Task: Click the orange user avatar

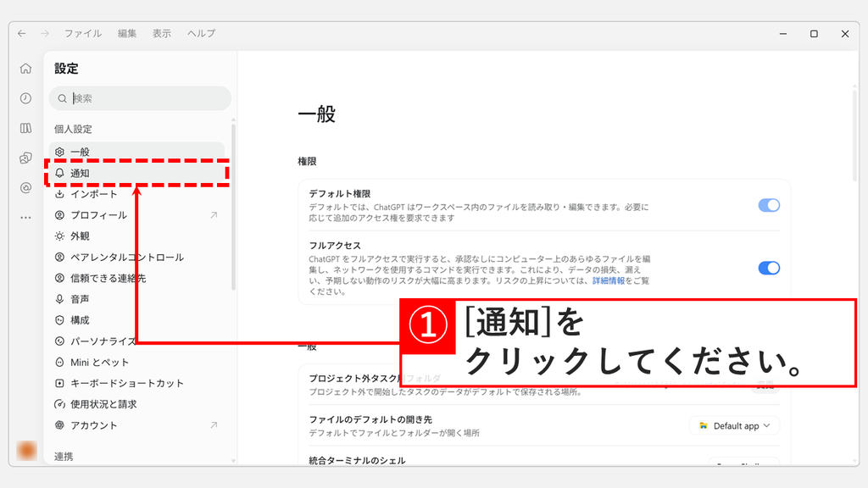Action: point(26,451)
